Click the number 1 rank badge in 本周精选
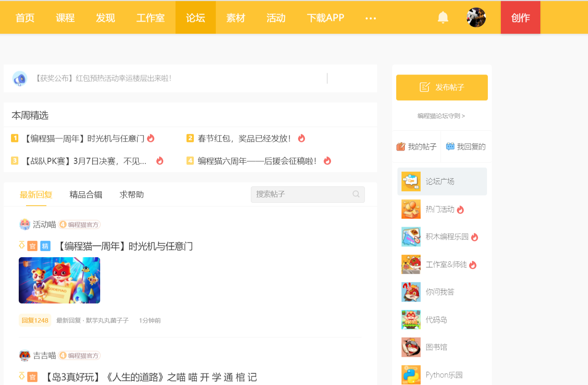The image size is (588, 385). (15, 138)
